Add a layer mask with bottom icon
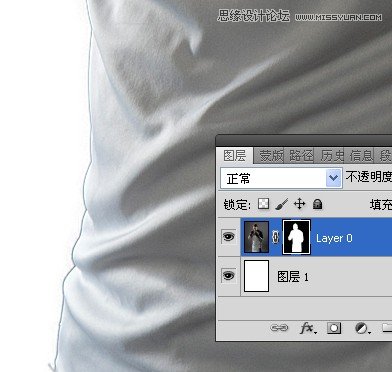The height and width of the screenshot is (372, 392). point(334,328)
